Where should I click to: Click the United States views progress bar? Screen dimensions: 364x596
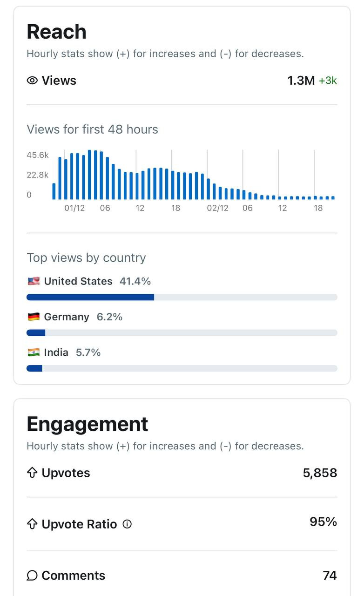[x=182, y=297]
